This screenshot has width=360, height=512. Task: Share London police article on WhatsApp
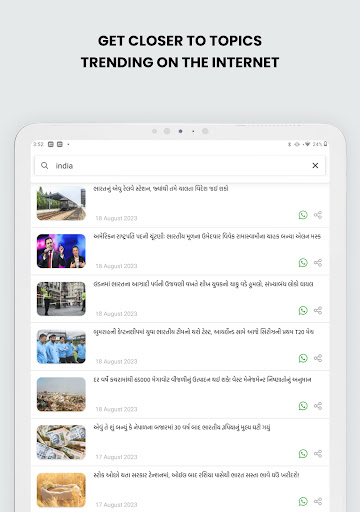point(303,310)
